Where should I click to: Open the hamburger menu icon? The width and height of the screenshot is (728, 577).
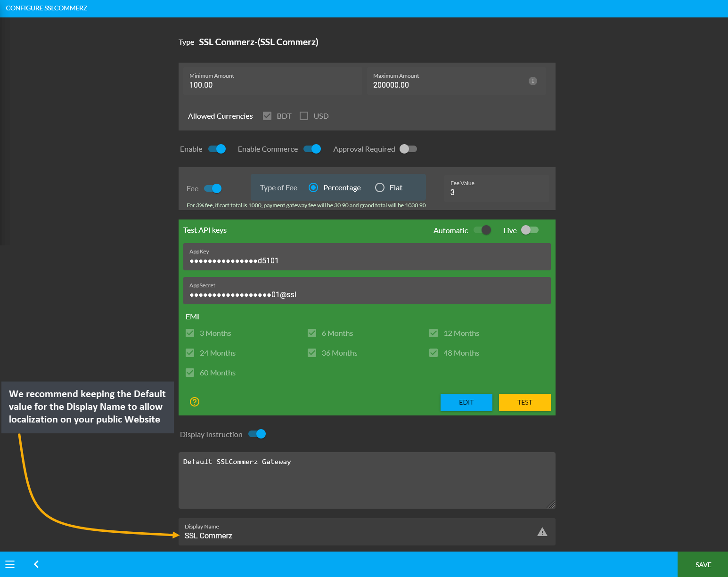10,564
